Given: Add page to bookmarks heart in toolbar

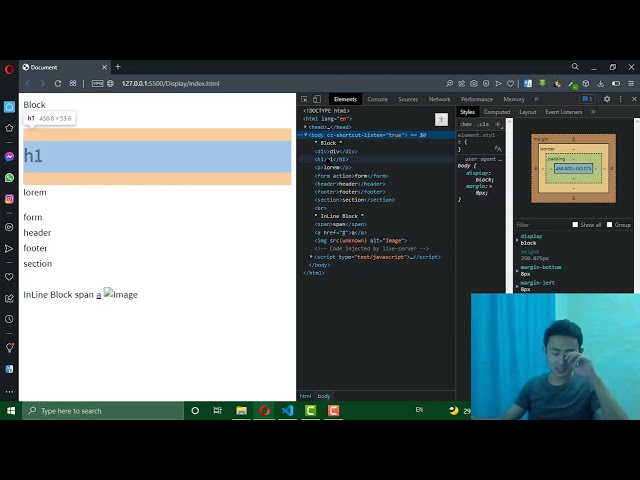Looking at the screenshot, I should point(510,83).
